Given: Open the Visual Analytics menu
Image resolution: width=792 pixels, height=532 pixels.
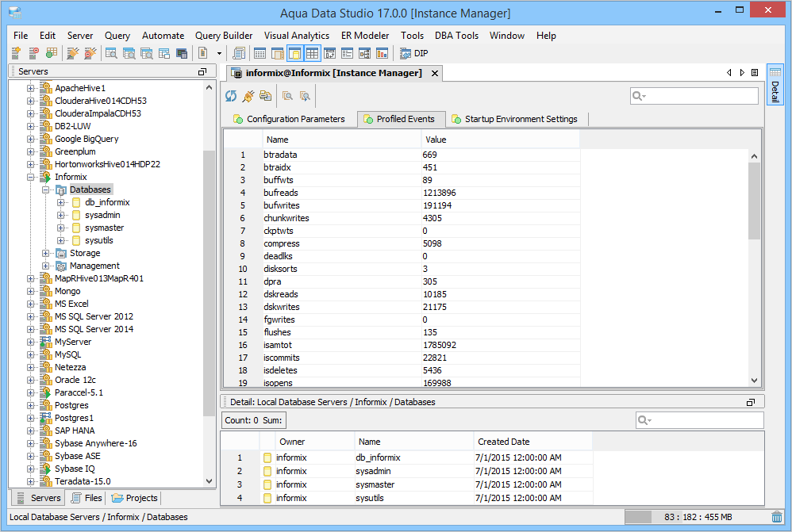Looking at the screenshot, I should [x=297, y=36].
